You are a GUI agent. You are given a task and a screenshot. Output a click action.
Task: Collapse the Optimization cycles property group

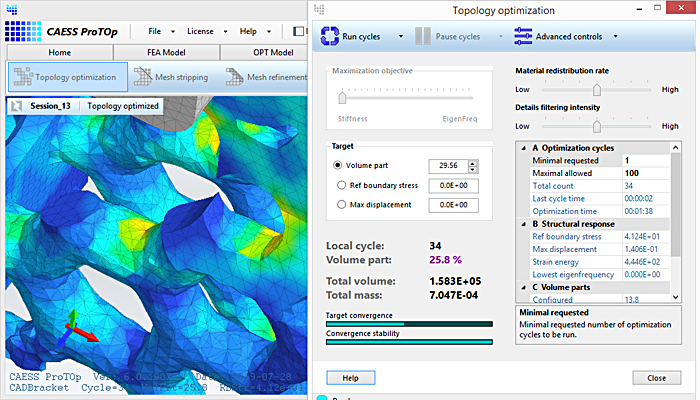coord(522,148)
